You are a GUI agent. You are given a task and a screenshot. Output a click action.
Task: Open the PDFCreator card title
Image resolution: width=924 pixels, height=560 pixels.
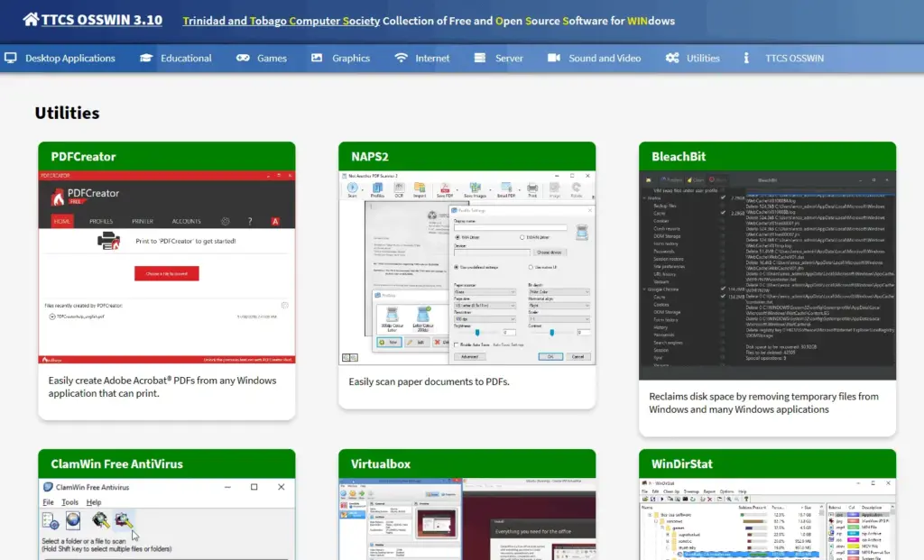[83, 156]
